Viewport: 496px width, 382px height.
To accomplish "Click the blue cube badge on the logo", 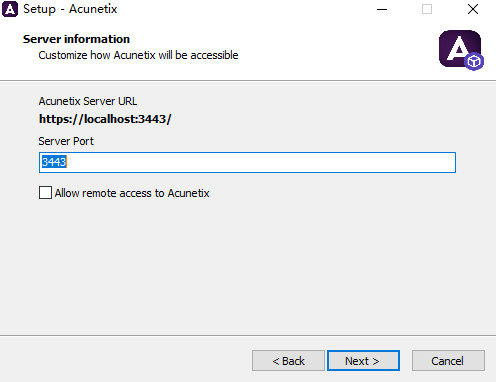I will (474, 61).
